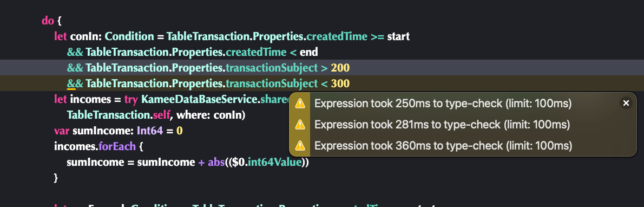Select the 'Expression took 360ms to type-check' warning
This screenshot has height=207, width=644.
click(x=443, y=145)
